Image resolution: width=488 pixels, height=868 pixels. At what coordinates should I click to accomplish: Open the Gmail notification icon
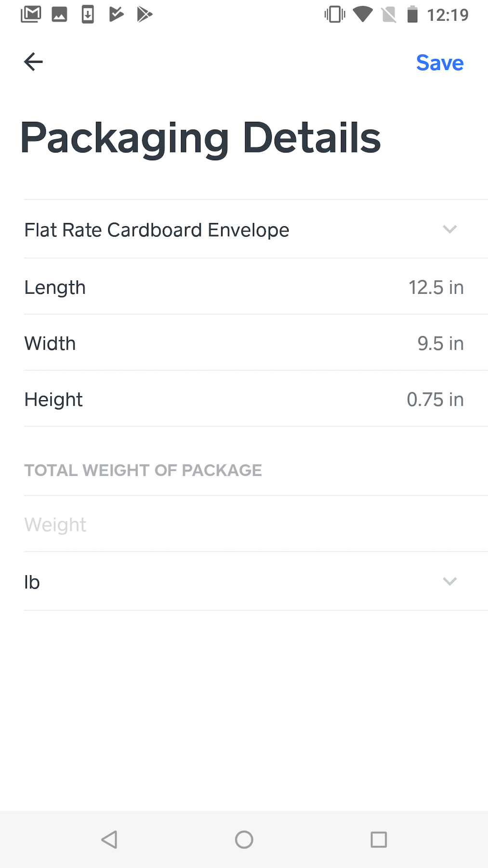click(30, 14)
